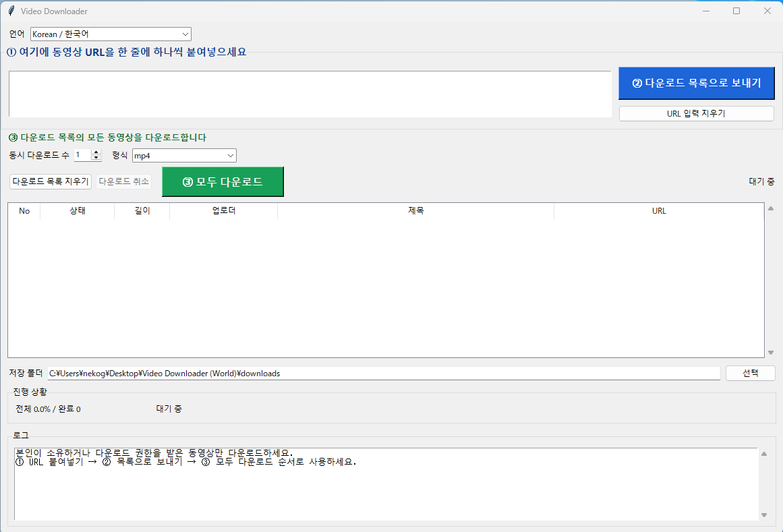The width and height of the screenshot is (783, 532).
Task: Click the log panel scrollbar up arrow
Action: pos(764,454)
